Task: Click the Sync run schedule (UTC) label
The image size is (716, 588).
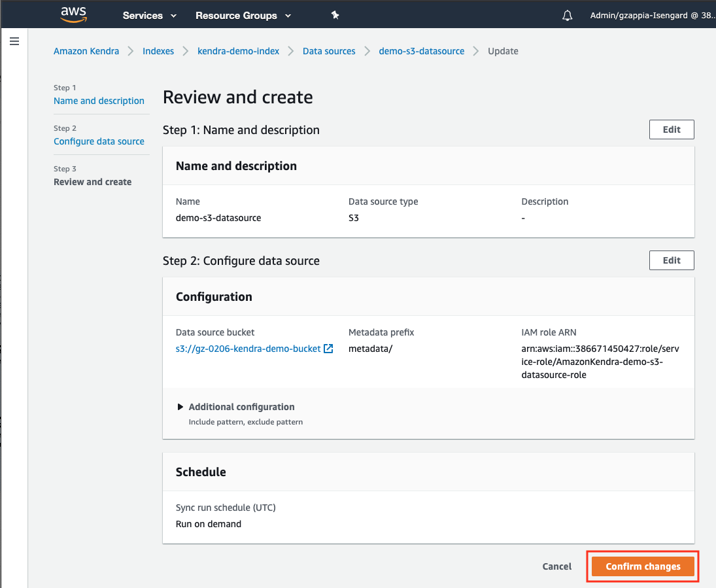Action: (x=226, y=508)
